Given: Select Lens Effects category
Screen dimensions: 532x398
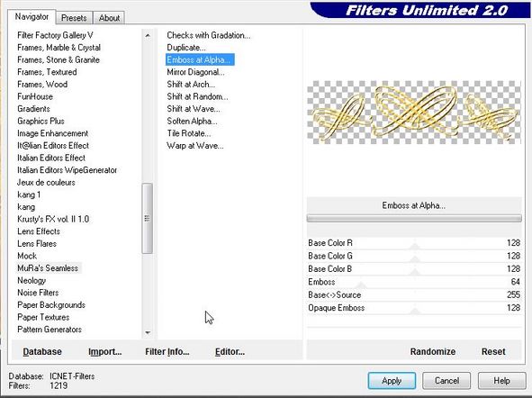Looking at the screenshot, I should (39, 231).
